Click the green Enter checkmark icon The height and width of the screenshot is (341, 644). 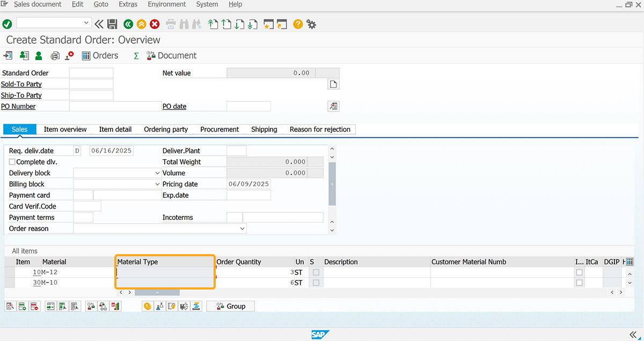tap(7, 24)
